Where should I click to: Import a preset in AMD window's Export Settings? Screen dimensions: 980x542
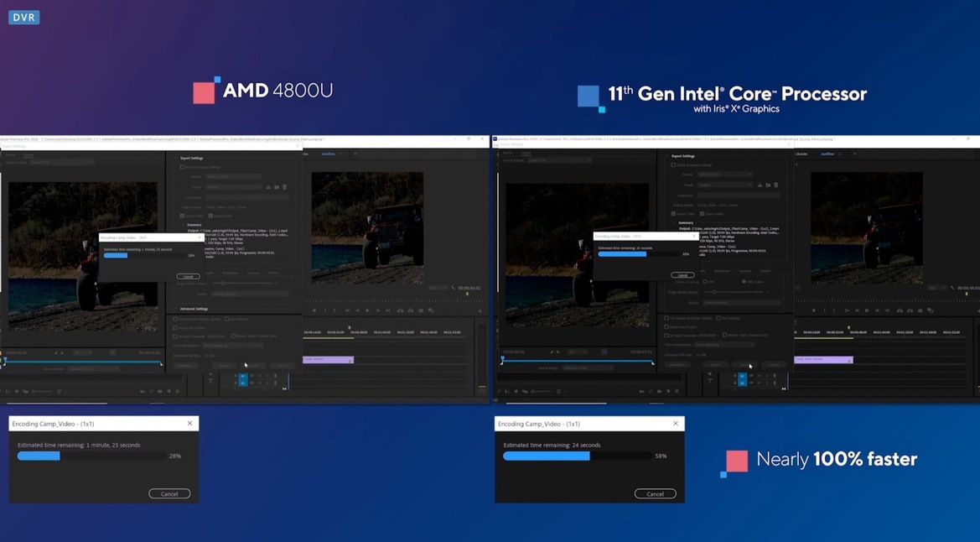277,187
